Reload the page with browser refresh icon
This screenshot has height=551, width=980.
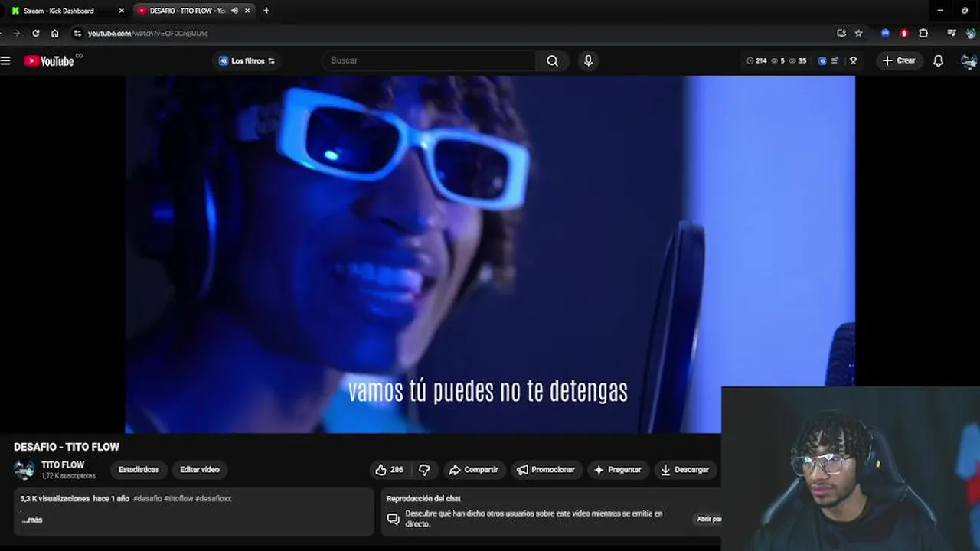[x=35, y=33]
